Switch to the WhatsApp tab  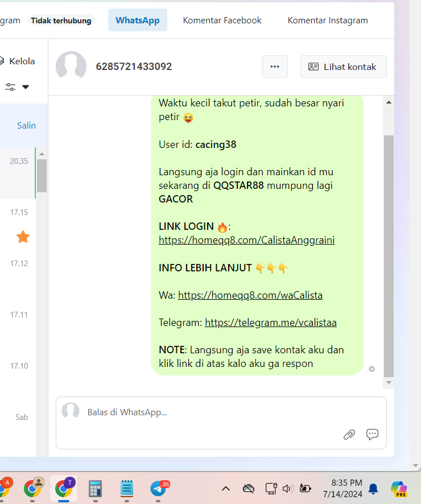point(138,20)
